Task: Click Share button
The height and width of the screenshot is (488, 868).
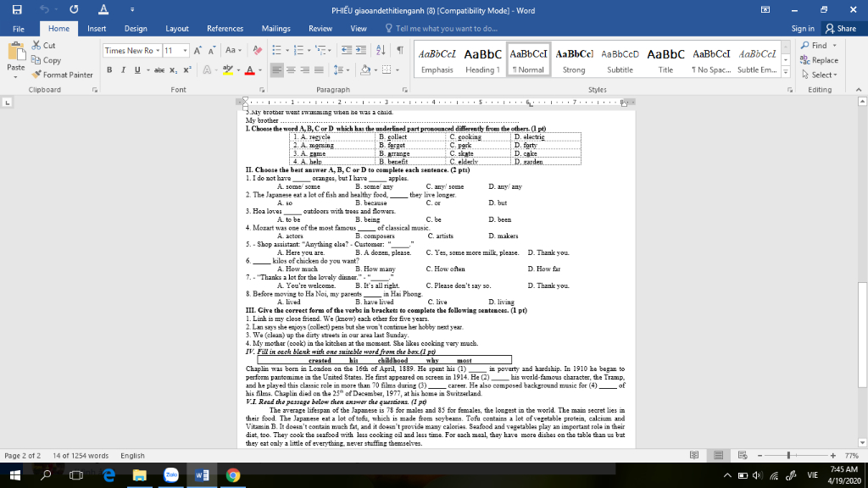Action: (x=841, y=29)
